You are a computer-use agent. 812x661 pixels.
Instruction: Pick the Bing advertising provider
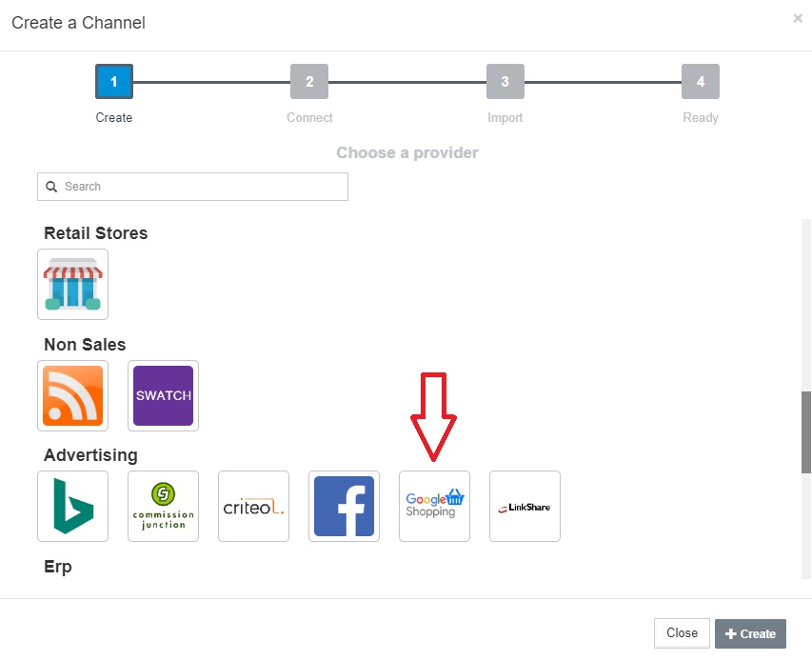[72, 506]
